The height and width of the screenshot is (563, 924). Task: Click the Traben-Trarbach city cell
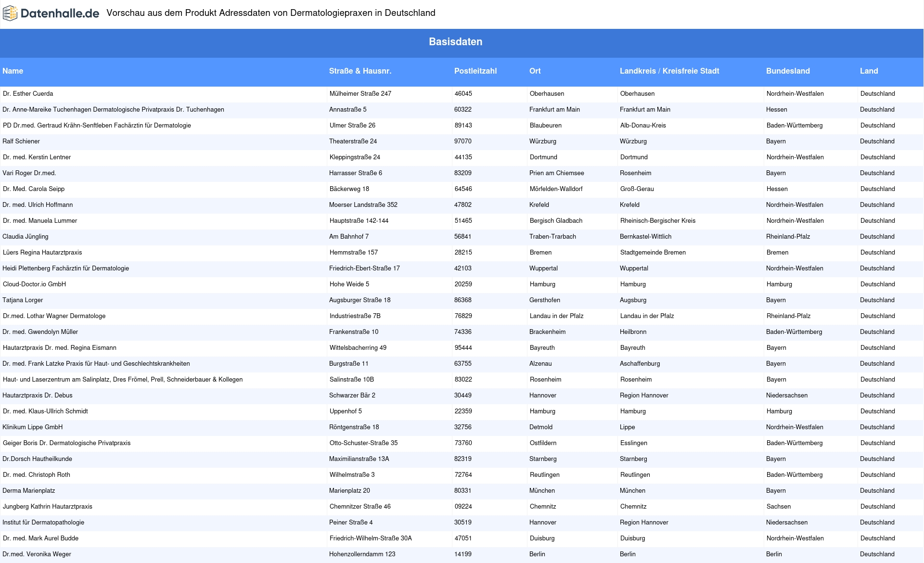point(552,237)
